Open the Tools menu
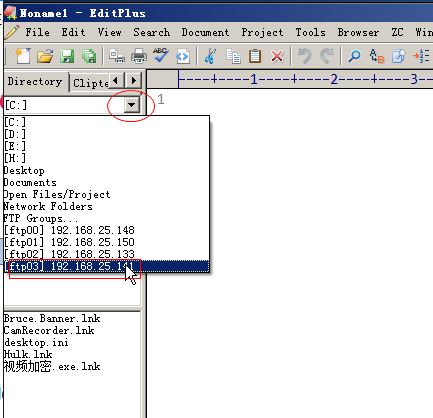 [x=310, y=32]
